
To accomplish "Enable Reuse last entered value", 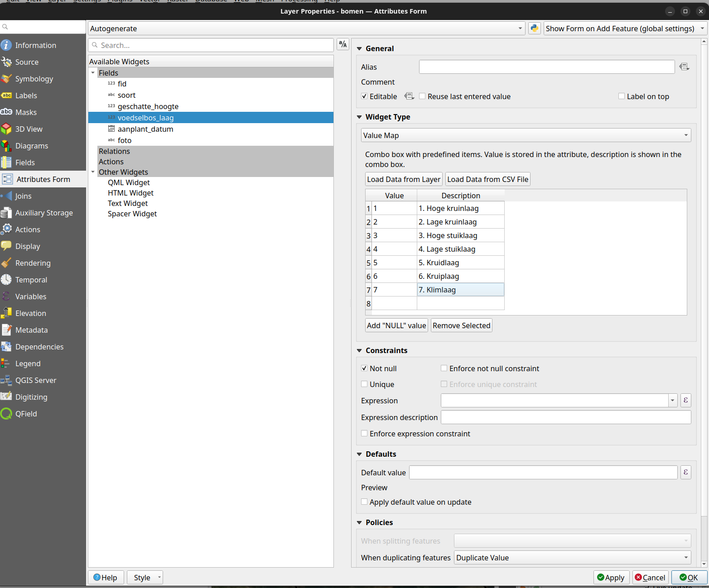I will tap(422, 96).
